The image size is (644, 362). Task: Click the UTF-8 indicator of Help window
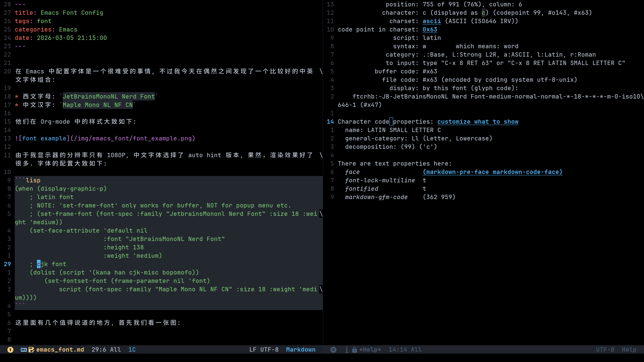(x=605, y=350)
